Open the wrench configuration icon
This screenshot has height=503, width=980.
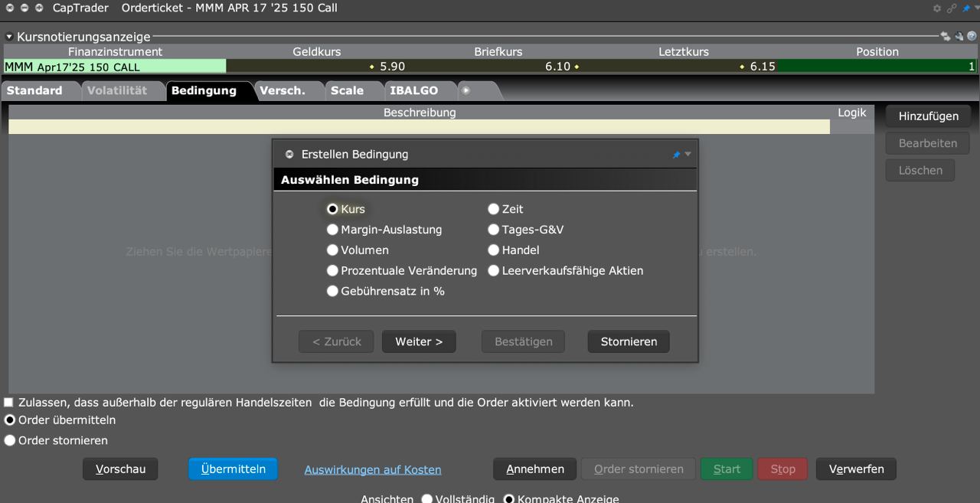959,36
